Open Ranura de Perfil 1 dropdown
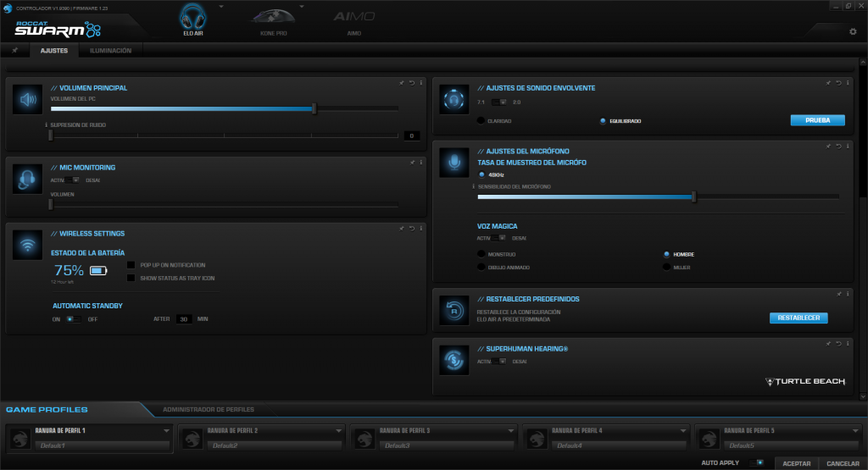 pos(166,431)
